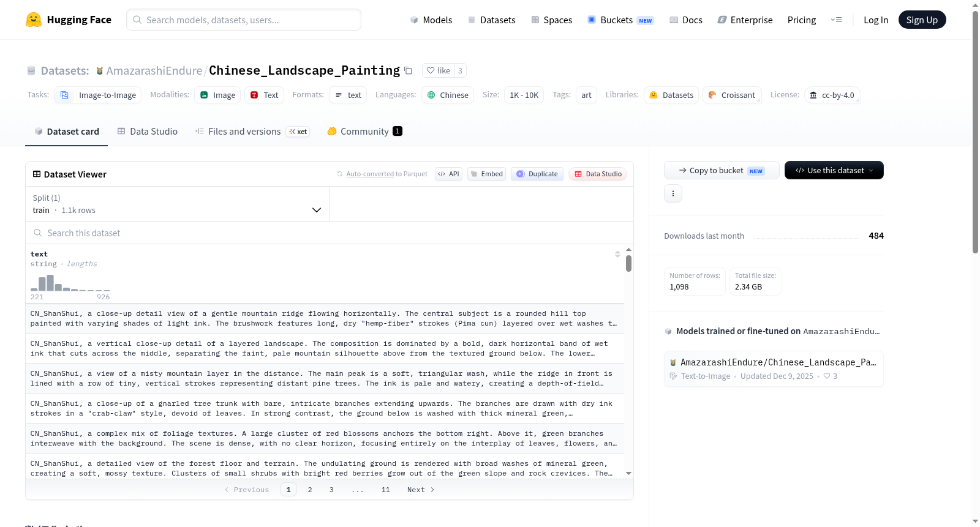Click the Hugging Face logo
This screenshot has width=980, height=527.
68,20
